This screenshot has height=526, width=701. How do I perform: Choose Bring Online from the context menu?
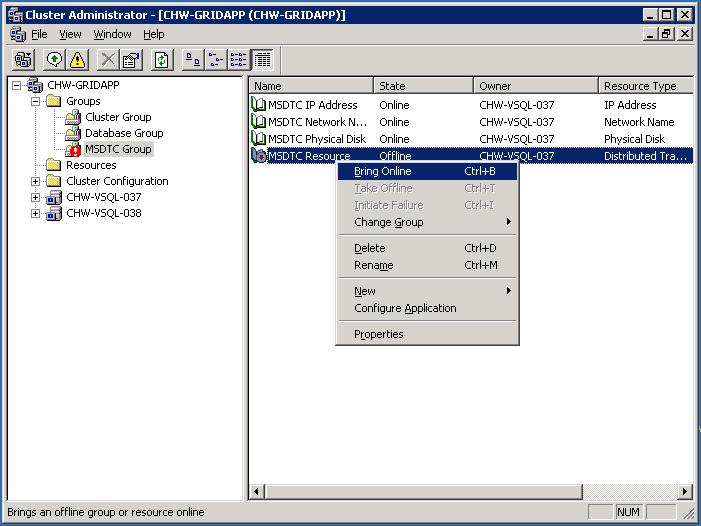(x=427, y=171)
